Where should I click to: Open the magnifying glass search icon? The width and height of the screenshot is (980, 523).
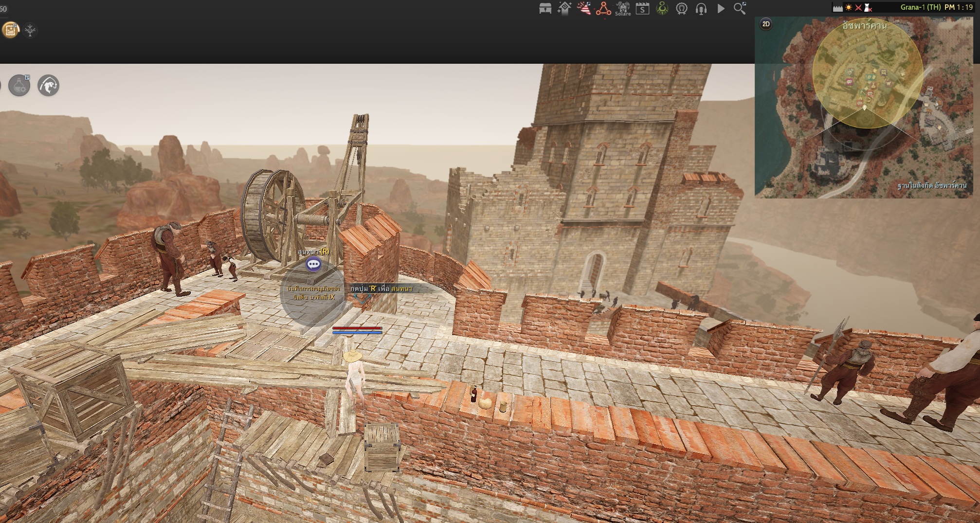740,9
